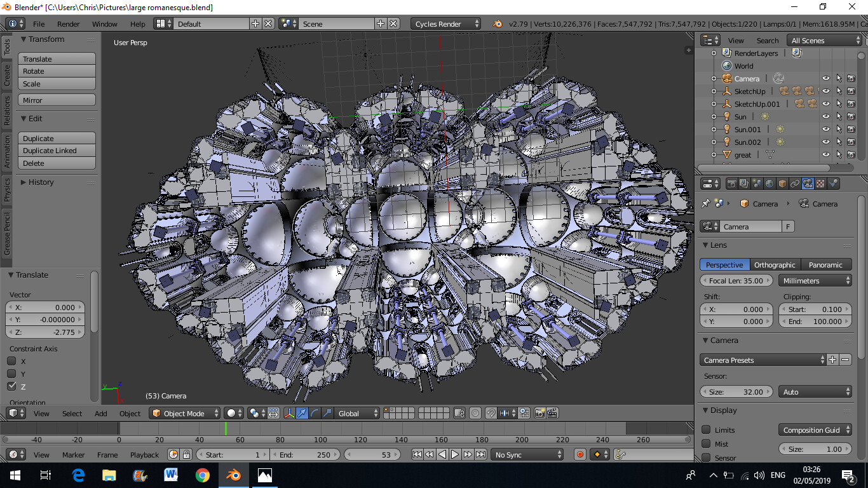Click the Clipping End 100.000 field

point(815,322)
